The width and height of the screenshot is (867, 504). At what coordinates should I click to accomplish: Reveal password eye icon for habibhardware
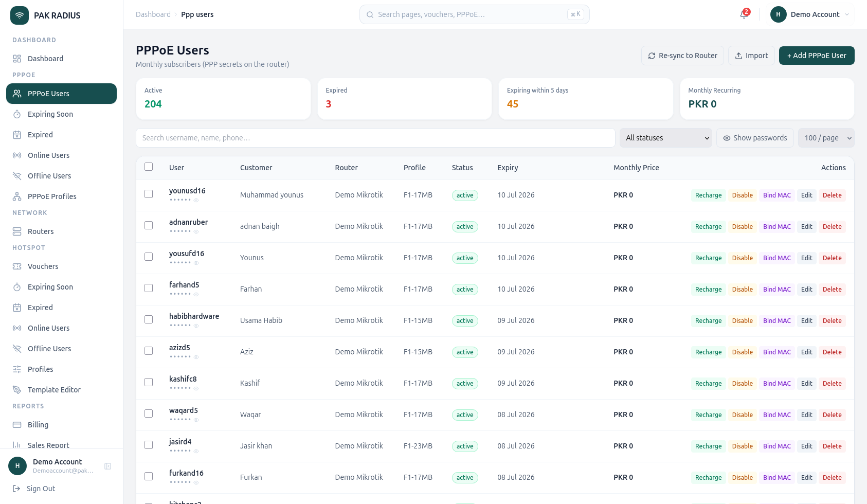[x=196, y=326]
